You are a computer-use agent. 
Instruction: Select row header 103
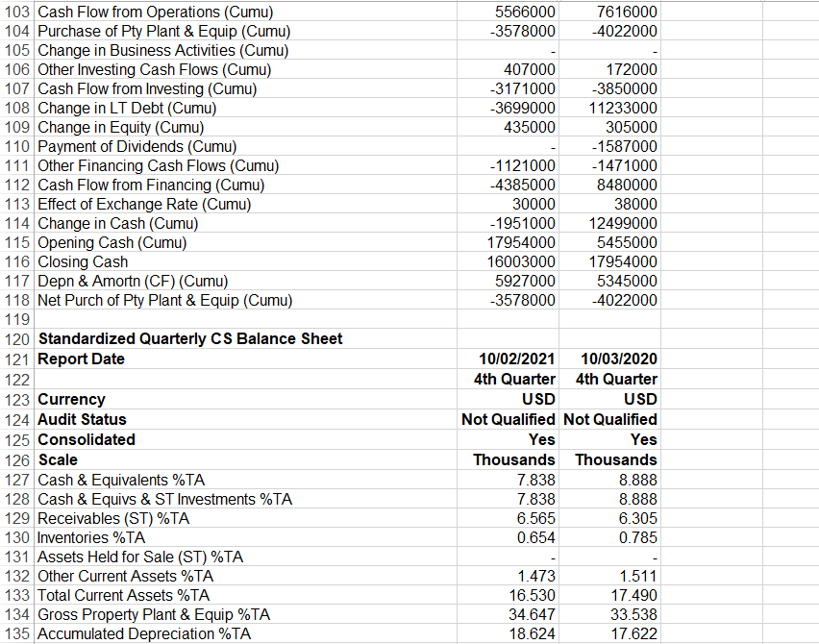(16, 12)
